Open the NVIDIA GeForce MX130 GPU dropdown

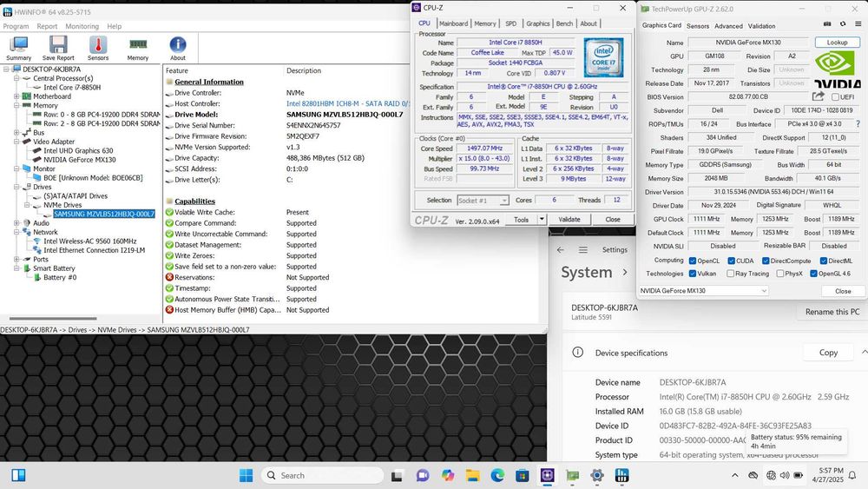(x=704, y=291)
